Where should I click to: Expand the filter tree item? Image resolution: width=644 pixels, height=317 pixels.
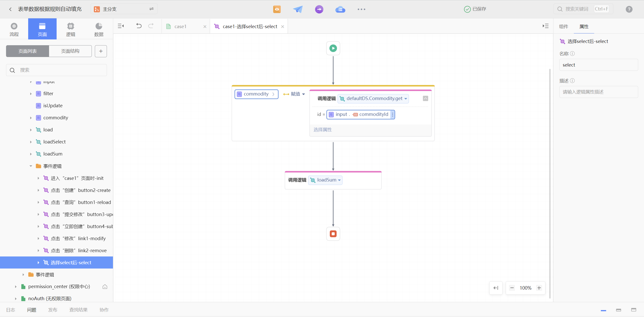[31, 94]
